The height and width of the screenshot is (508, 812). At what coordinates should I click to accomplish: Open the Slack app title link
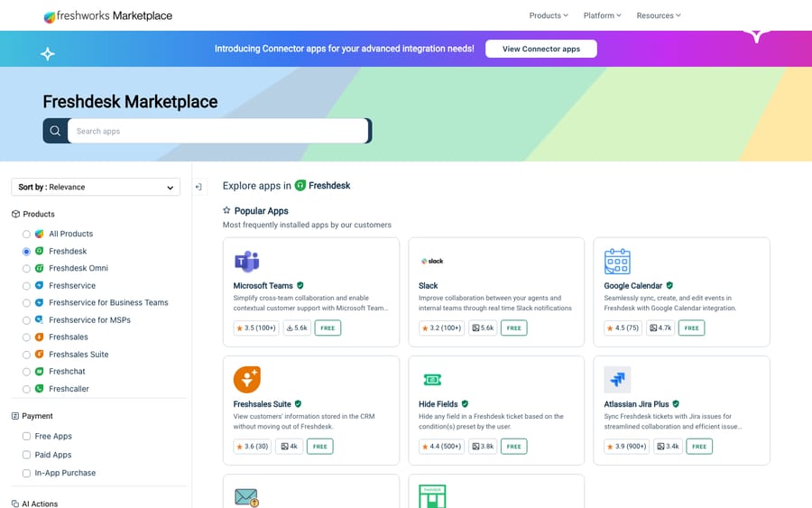[429, 285]
